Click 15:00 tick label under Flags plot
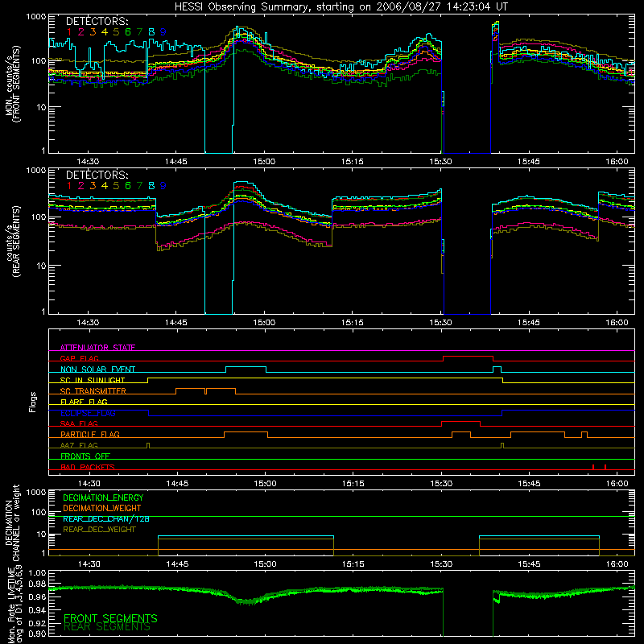 tap(266, 484)
